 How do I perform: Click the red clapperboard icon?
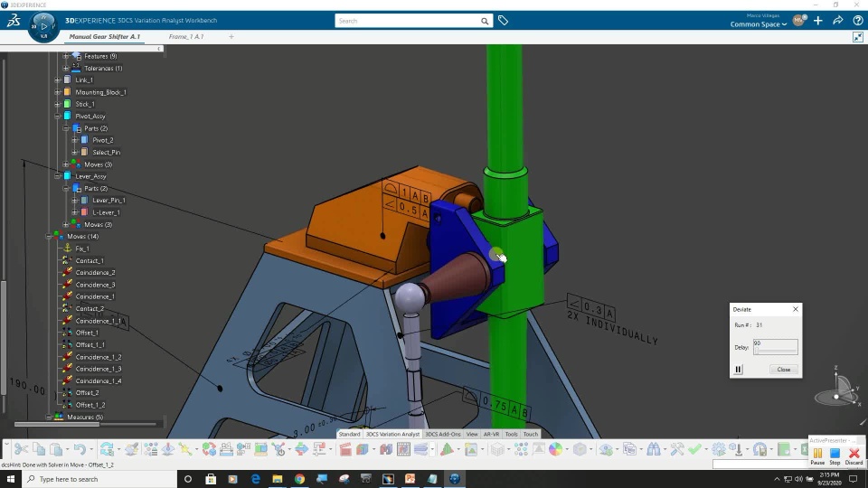click(x=345, y=449)
